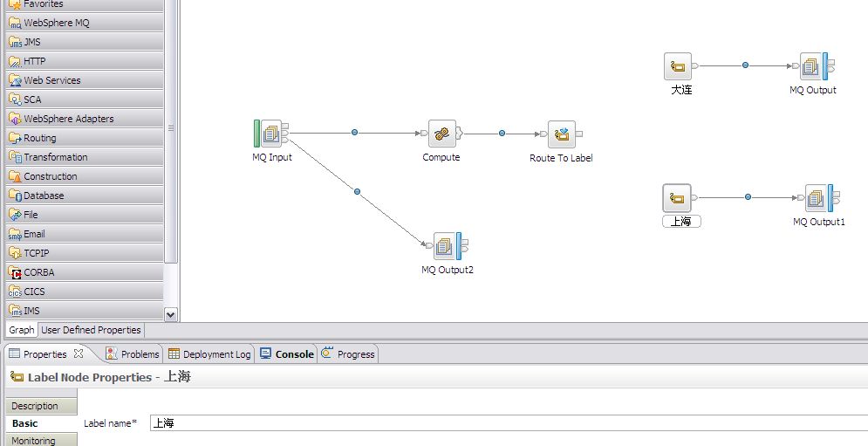
Task: Open the Properties view tab
Action: pos(44,354)
